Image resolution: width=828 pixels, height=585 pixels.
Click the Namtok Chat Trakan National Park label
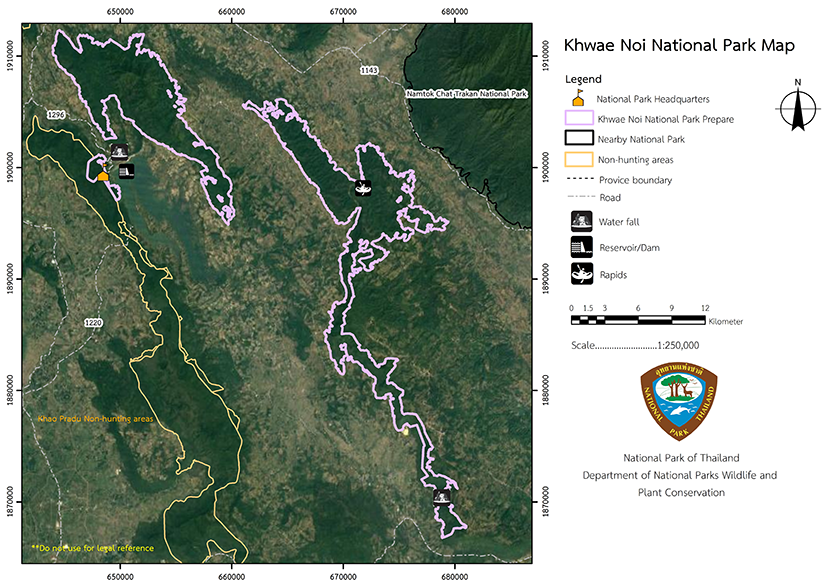point(466,94)
